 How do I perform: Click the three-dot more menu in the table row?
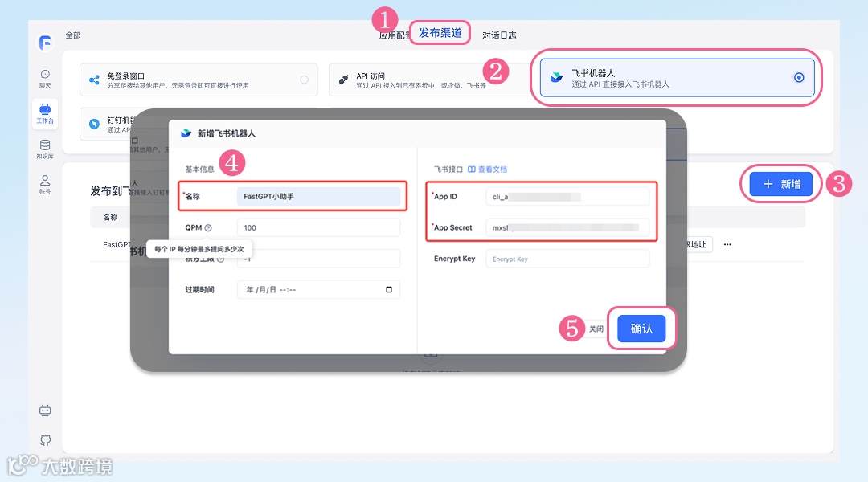pyautogui.click(x=727, y=244)
